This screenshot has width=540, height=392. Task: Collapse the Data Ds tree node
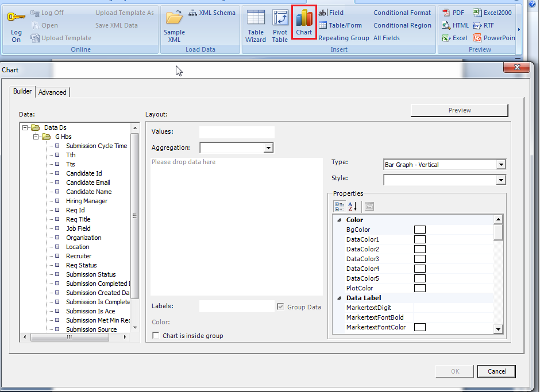tap(25, 127)
